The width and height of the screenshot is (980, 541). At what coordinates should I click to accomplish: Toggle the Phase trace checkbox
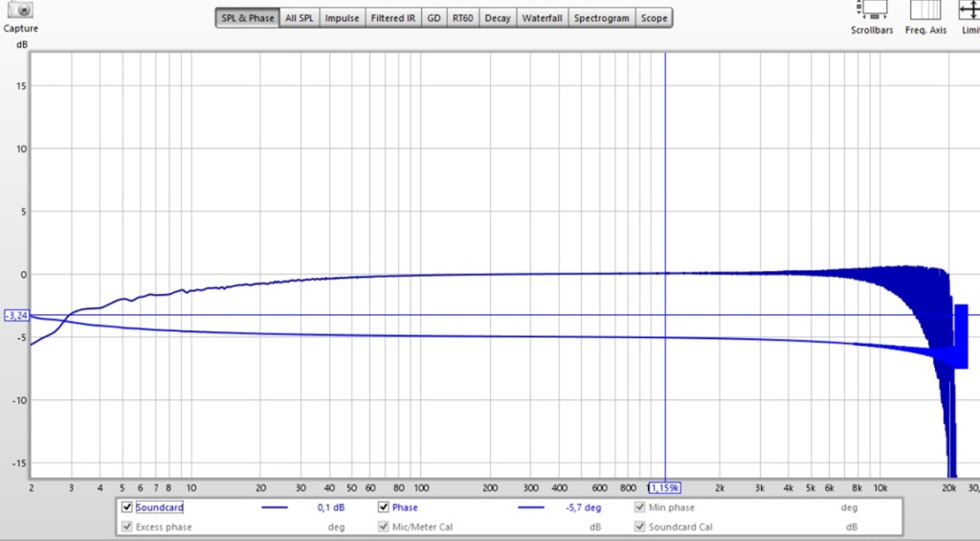pos(384,507)
